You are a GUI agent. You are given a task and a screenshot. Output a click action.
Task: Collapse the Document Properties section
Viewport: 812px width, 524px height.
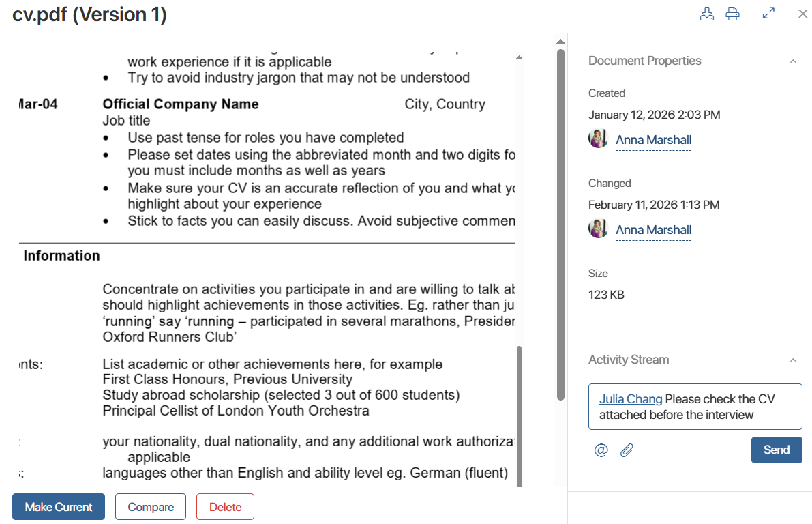click(x=793, y=61)
